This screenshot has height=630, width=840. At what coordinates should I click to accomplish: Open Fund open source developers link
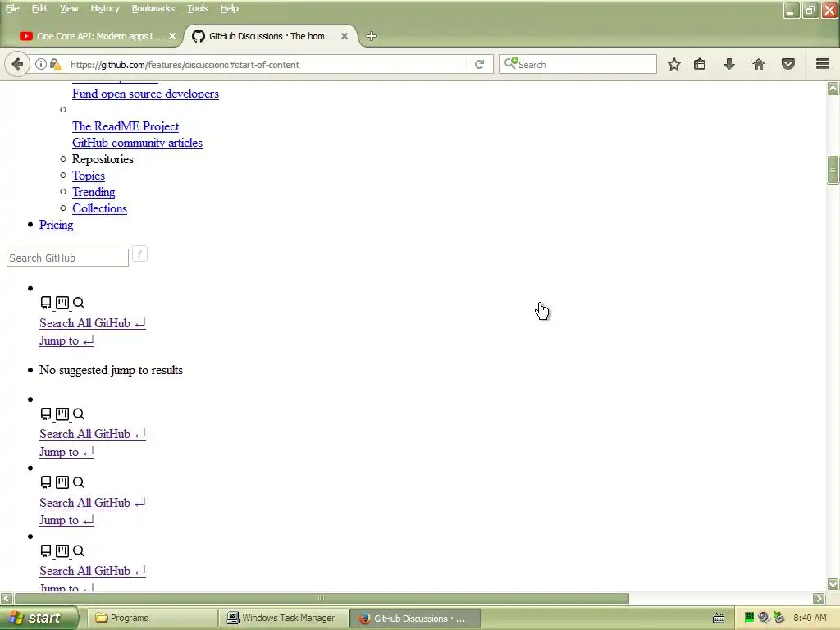tap(145, 94)
